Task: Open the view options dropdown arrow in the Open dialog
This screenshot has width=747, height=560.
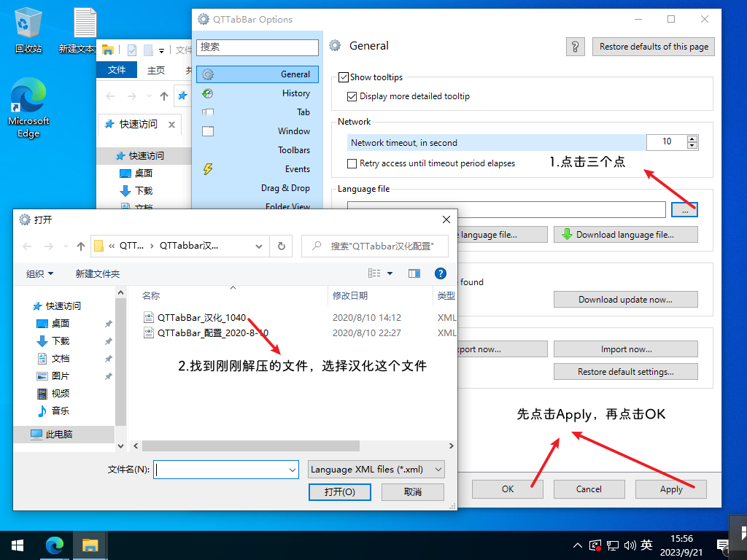Action: (390, 273)
